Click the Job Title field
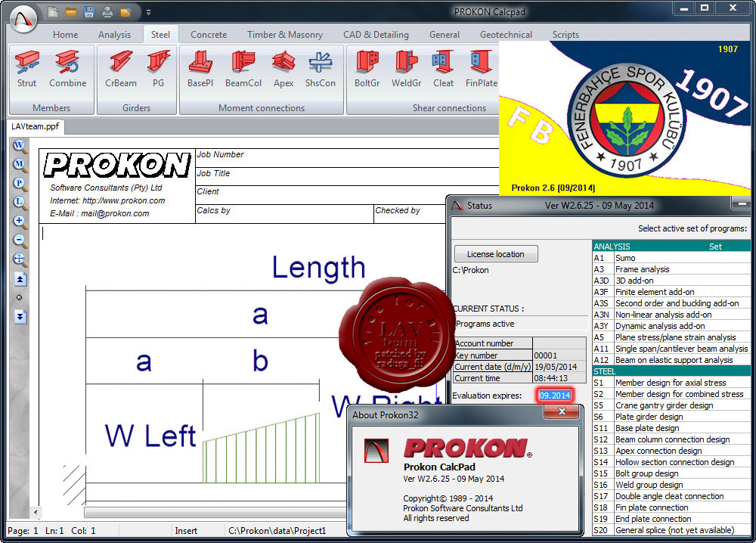The height and width of the screenshot is (543, 756). point(347,176)
